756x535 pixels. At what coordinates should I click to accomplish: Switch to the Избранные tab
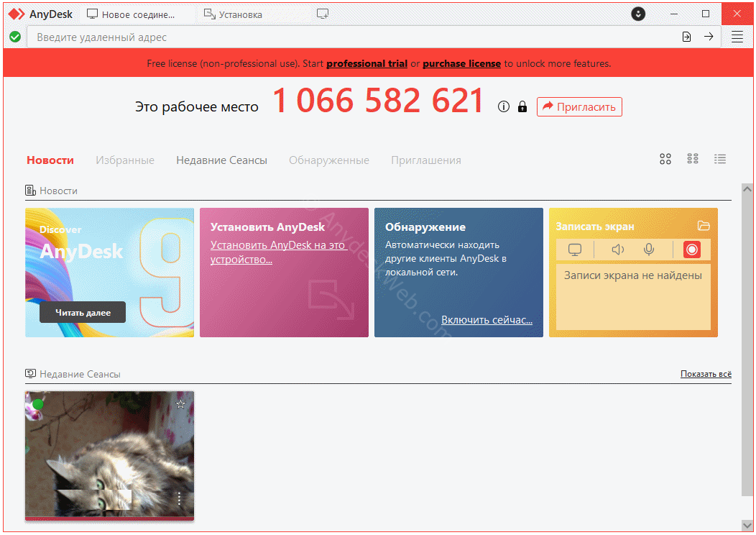pyautogui.click(x=125, y=160)
